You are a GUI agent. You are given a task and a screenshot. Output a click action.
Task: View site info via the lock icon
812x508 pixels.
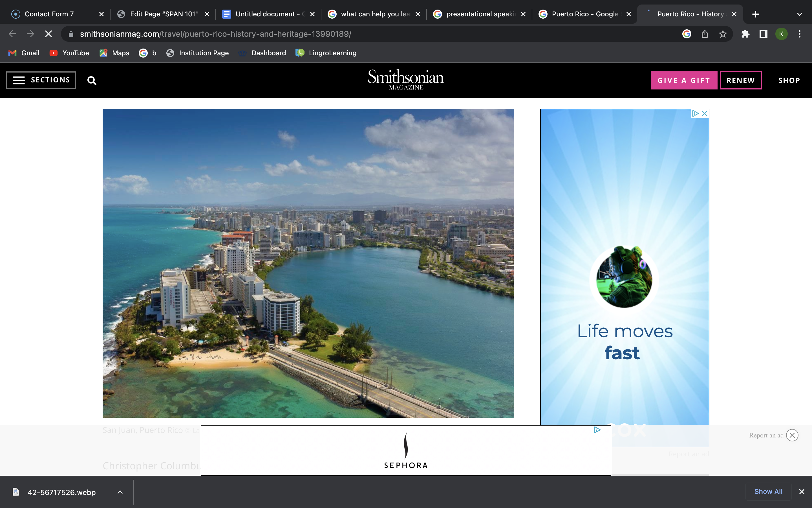click(x=71, y=34)
